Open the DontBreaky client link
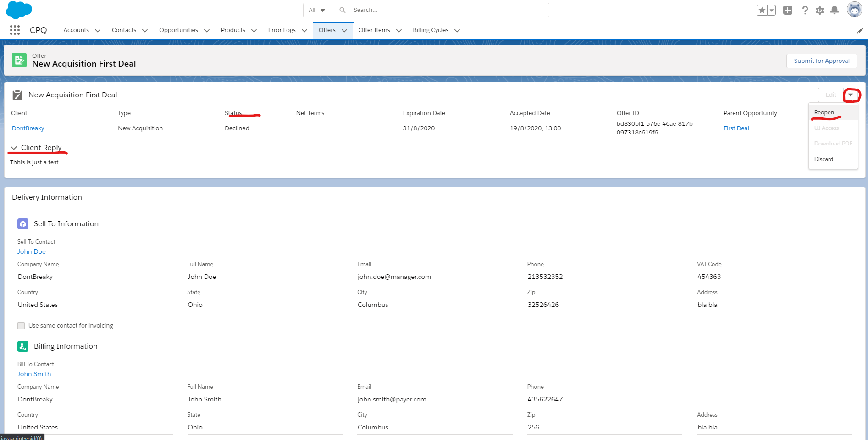This screenshot has height=440, width=868. point(28,128)
